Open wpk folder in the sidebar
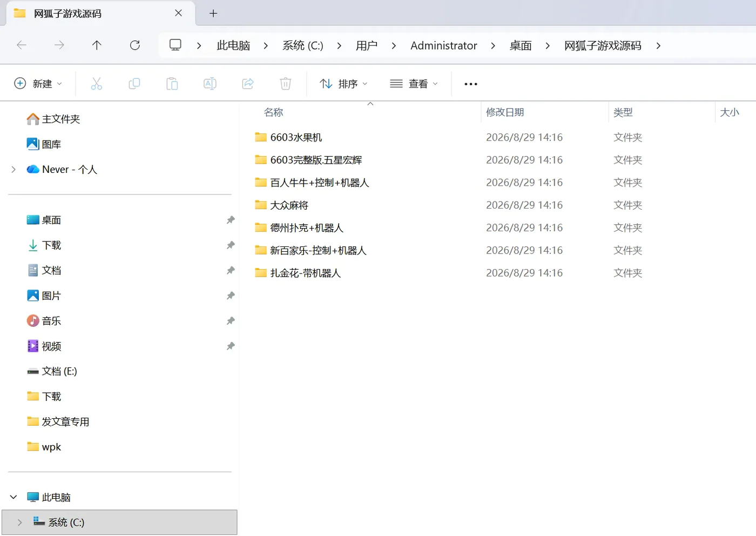Image resolution: width=756 pixels, height=536 pixels. (x=44, y=447)
